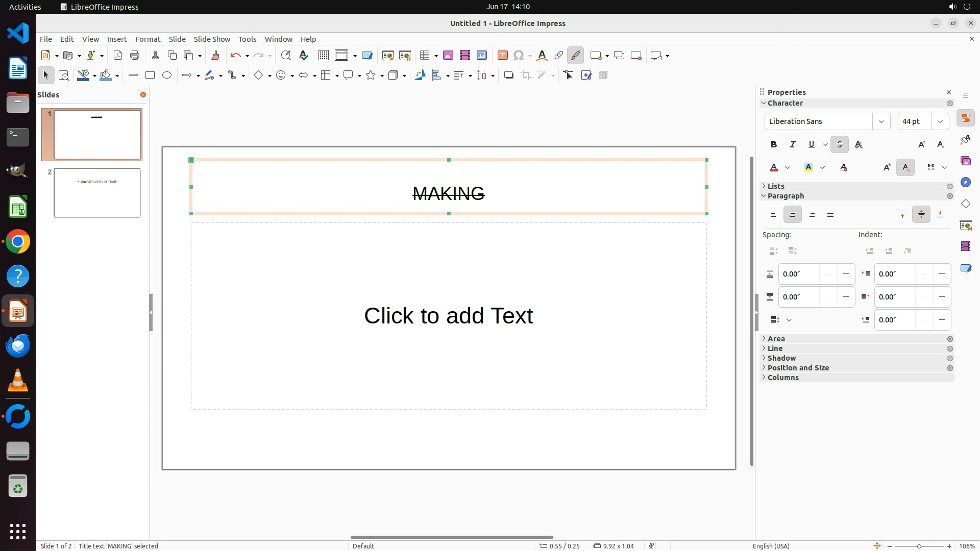
Task: Insert a text box from the toolbar
Action: pos(502,56)
